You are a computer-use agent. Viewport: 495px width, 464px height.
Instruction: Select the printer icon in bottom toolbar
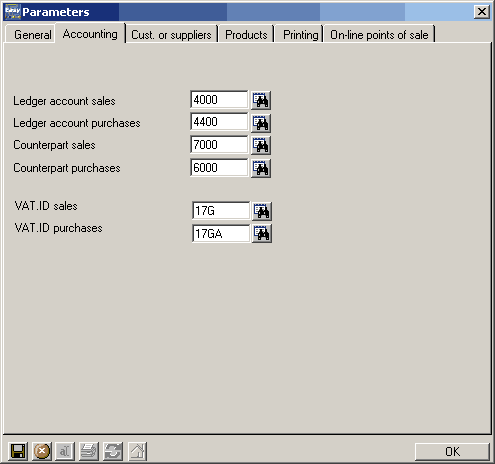coord(89,451)
